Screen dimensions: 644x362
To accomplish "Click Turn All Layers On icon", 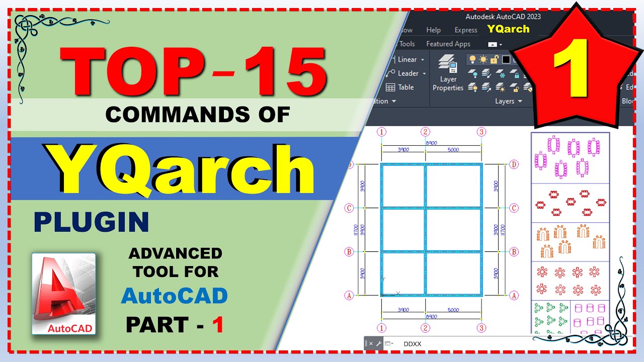I will tap(472, 87).
